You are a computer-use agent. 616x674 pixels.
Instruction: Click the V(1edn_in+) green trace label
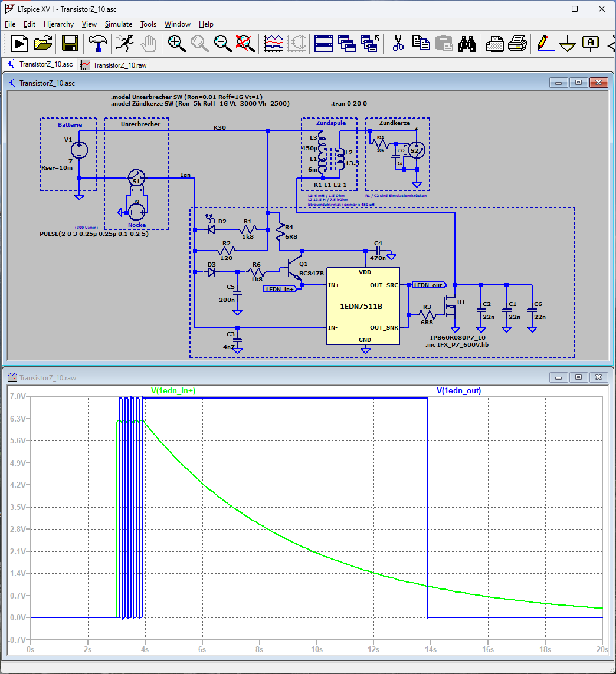click(173, 390)
